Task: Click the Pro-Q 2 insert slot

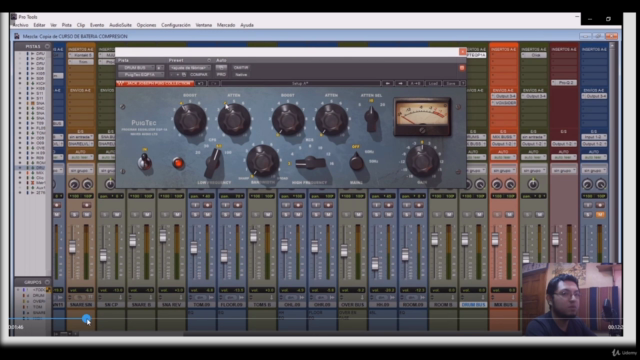Action: [564, 82]
